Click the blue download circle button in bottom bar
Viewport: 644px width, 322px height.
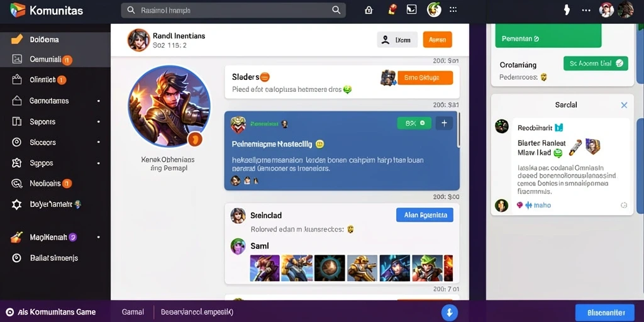coord(449,313)
